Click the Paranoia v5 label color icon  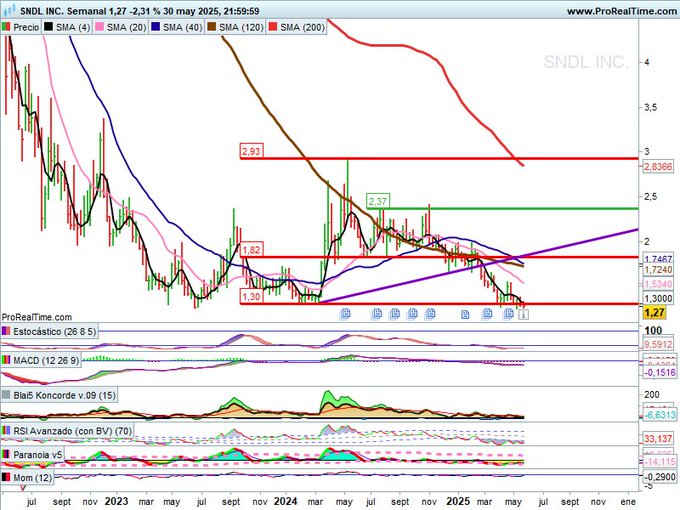click(x=6, y=454)
